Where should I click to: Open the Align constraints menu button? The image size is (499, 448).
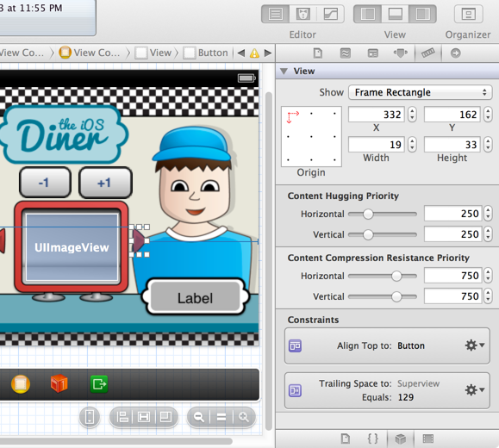[x=122, y=417]
